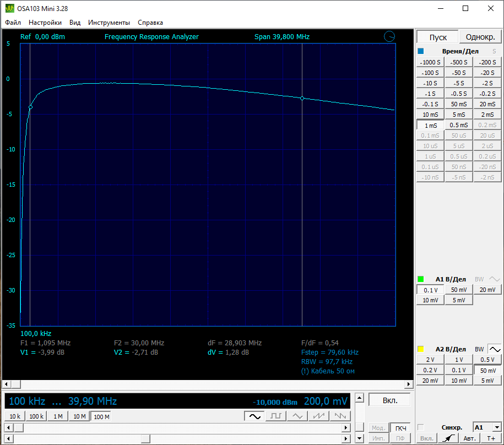Image resolution: width=504 pixels, height=445 pixels.
Task: Select the sine waveform icon
Action: click(x=254, y=416)
